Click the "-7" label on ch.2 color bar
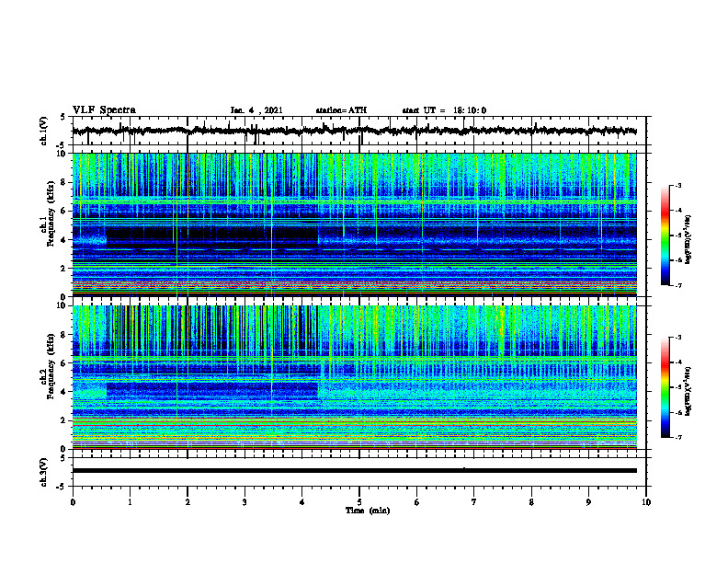The image size is (728, 563). (x=678, y=438)
